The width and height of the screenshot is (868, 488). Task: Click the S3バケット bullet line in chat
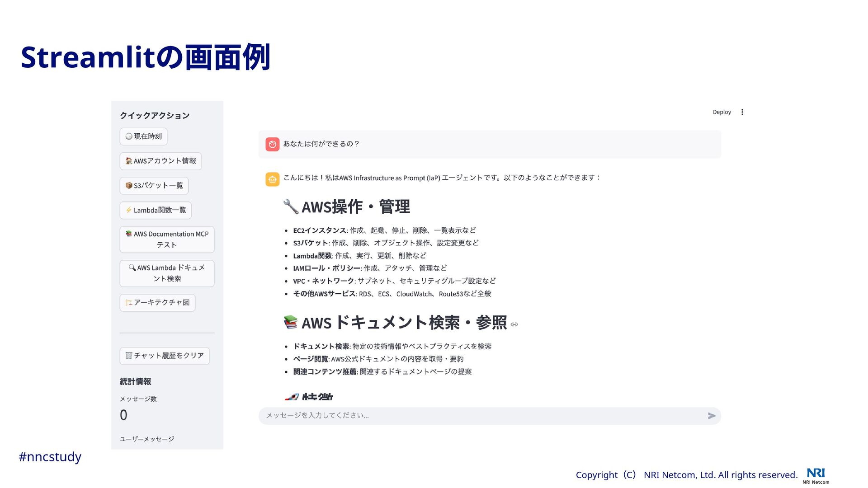[x=386, y=243]
